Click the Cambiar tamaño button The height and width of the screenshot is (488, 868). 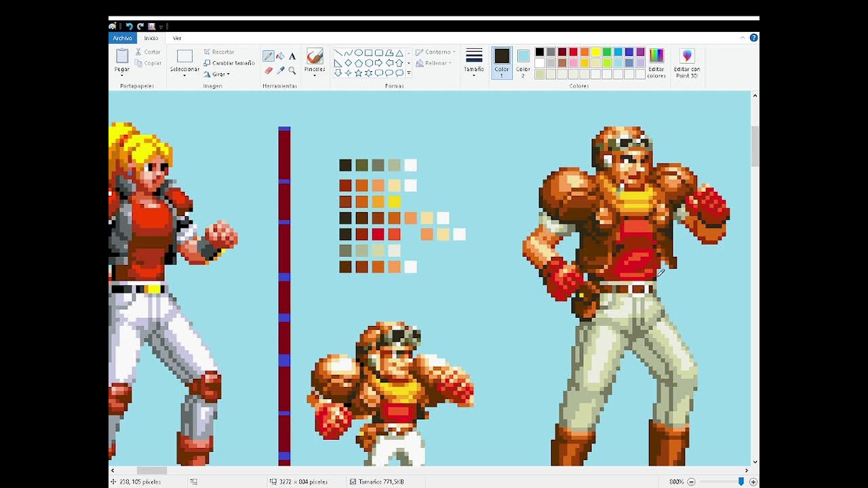click(229, 63)
